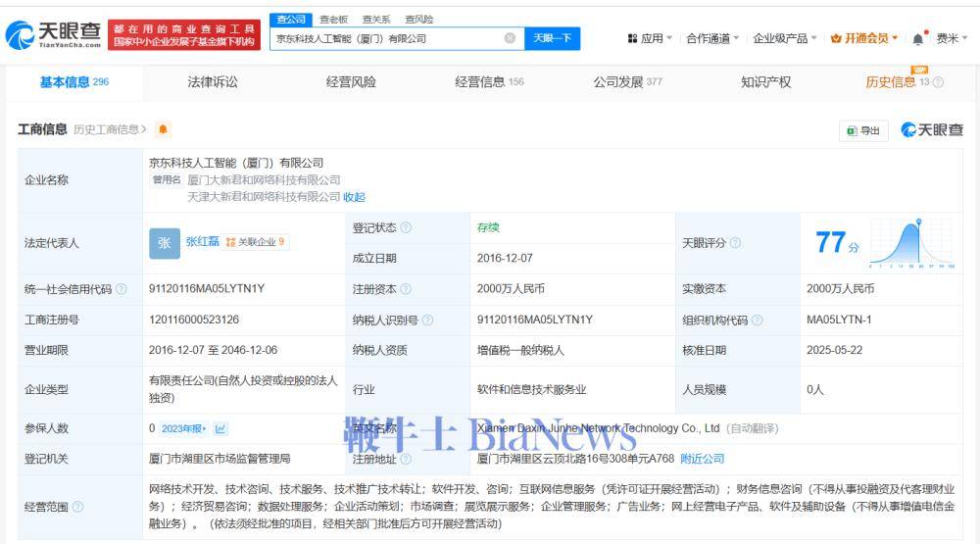Select the 查老板 search tab
Screen dimensions: 980x544
tap(334, 20)
